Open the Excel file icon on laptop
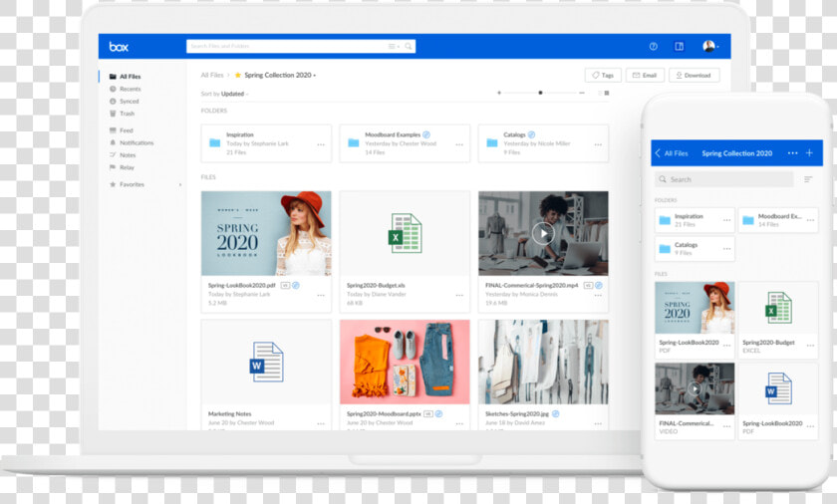837x504 pixels. pyautogui.click(x=405, y=234)
